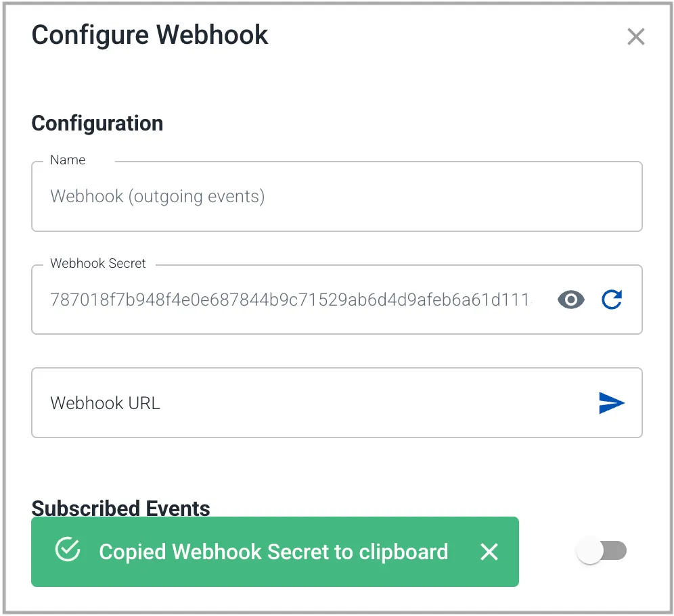The image size is (674, 616).
Task: Click the Webhook Secret field label
Action: 98,263
